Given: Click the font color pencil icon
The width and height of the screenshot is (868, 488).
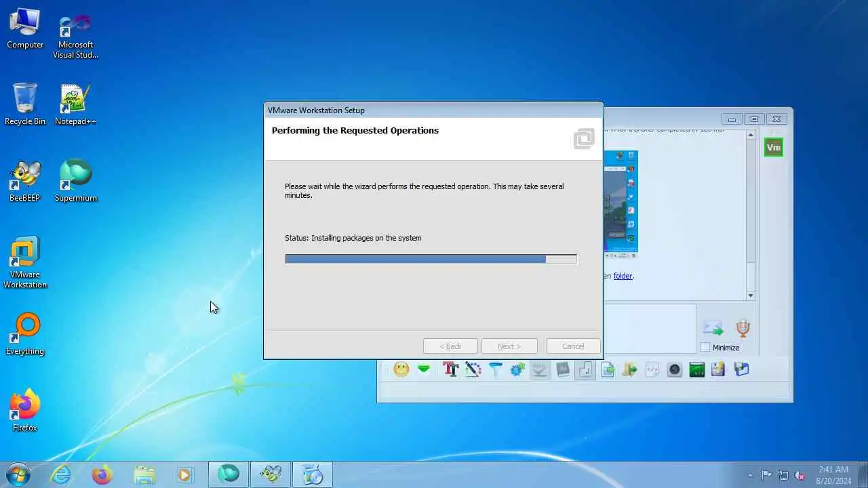Looking at the screenshot, I should pos(473,369).
